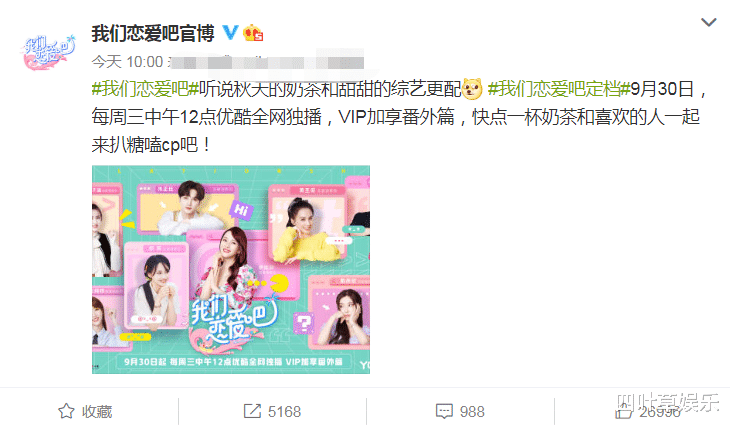Click the doge emoji in post text
Viewport: 730px width, 427px height.
(x=472, y=88)
